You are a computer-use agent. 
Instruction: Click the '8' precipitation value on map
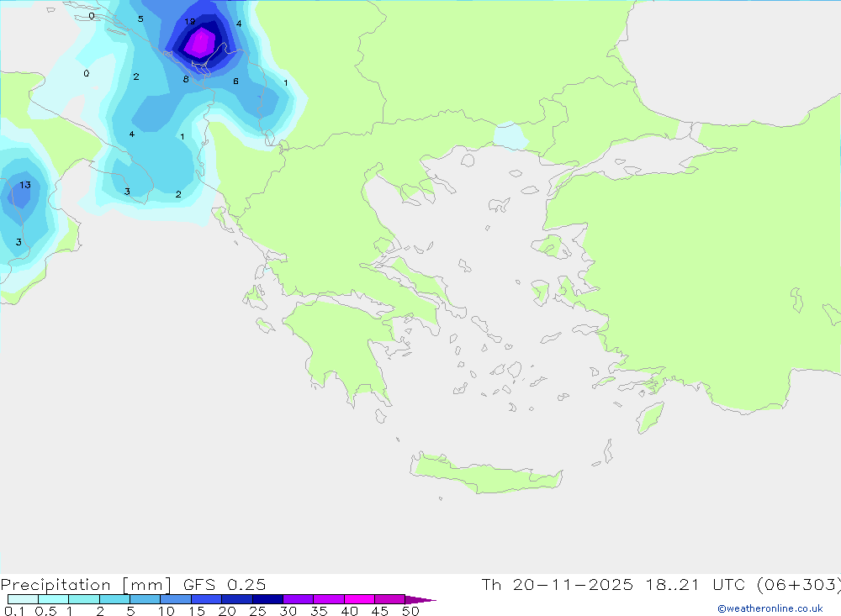click(x=186, y=79)
